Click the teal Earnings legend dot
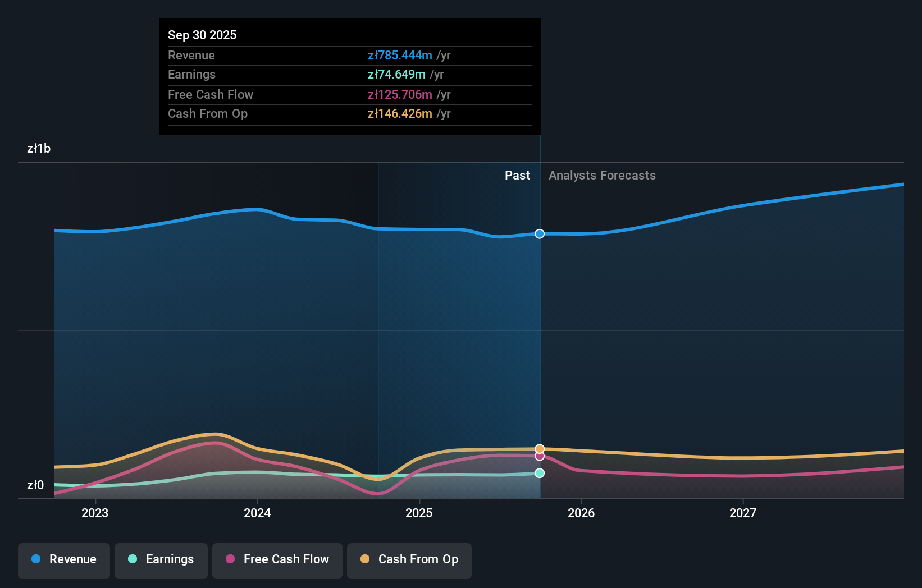922x588 pixels. pos(131,559)
